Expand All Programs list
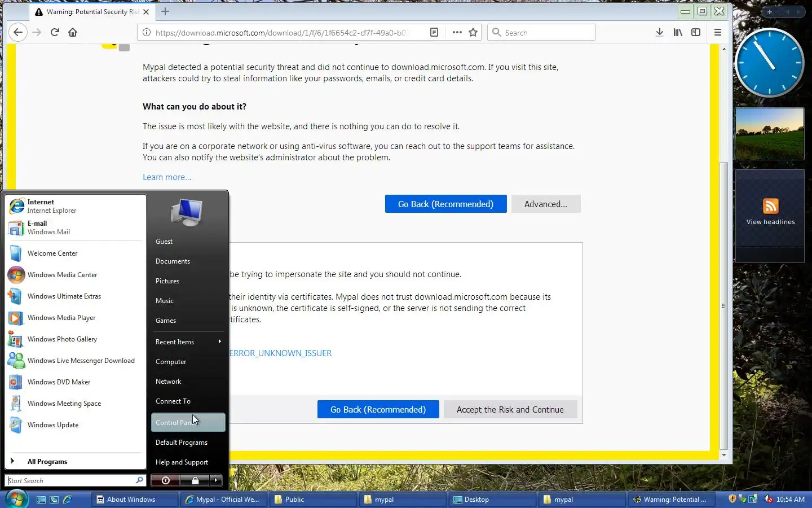Image resolution: width=812 pixels, height=508 pixels. pos(76,461)
